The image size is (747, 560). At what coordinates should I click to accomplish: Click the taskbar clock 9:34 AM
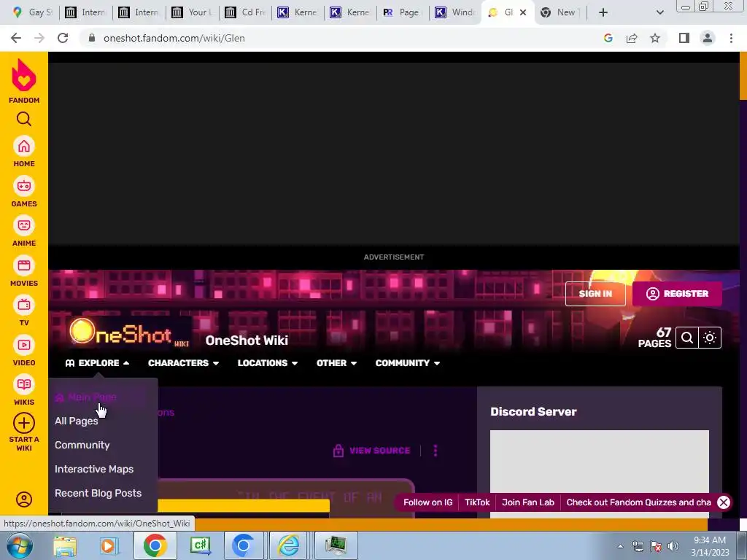pyautogui.click(x=709, y=546)
